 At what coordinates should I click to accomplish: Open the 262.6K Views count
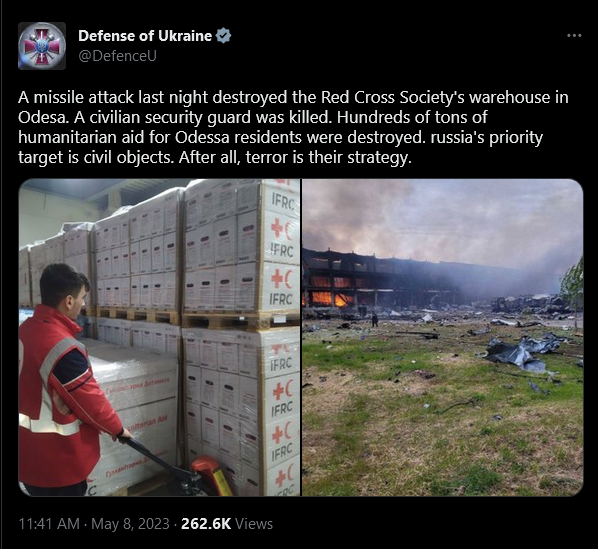227,524
